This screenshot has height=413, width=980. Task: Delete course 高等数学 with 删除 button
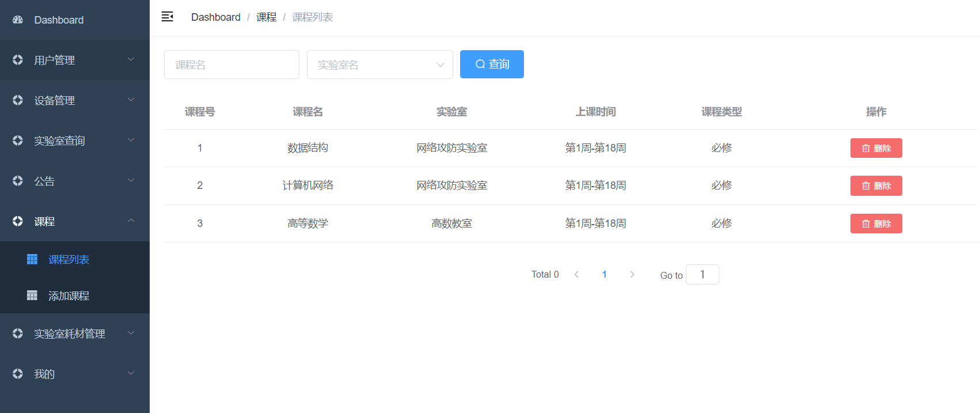pyautogui.click(x=876, y=223)
